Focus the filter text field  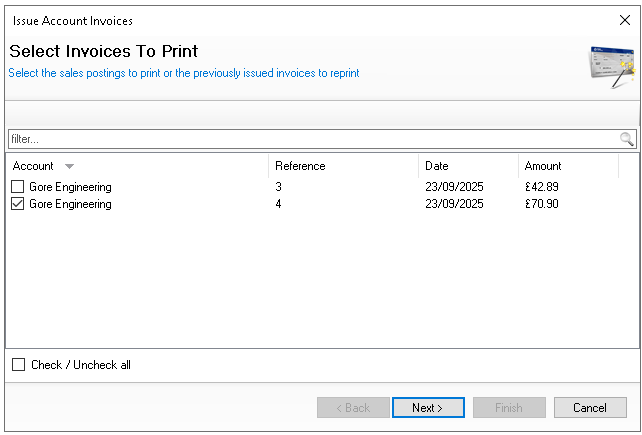click(300, 139)
